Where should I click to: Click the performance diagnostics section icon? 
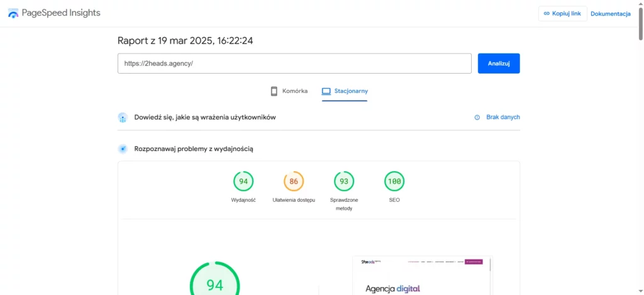click(x=123, y=148)
